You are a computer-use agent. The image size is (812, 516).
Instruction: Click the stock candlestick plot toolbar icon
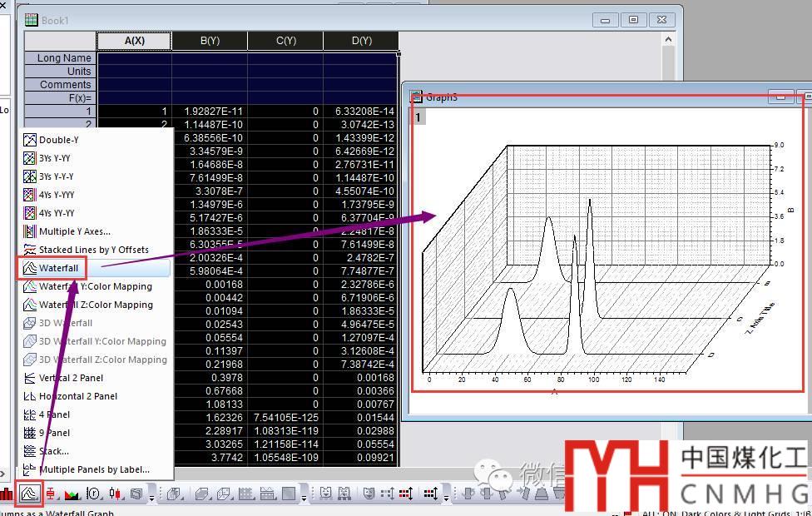point(115,494)
